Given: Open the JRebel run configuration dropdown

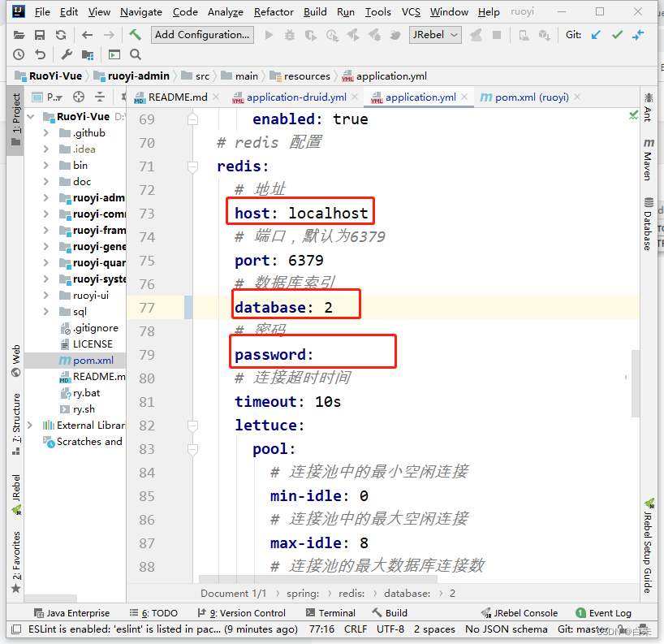Looking at the screenshot, I should tap(436, 35).
